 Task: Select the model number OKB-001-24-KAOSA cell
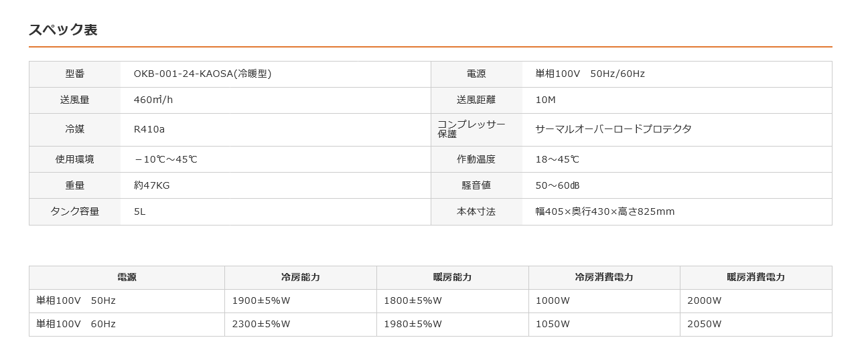pyautogui.click(x=202, y=74)
